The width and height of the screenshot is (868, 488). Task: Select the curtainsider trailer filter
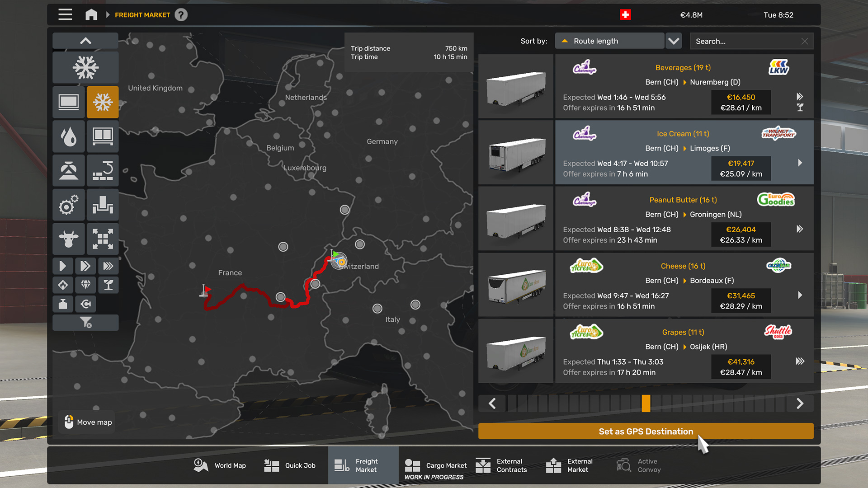[x=103, y=136]
